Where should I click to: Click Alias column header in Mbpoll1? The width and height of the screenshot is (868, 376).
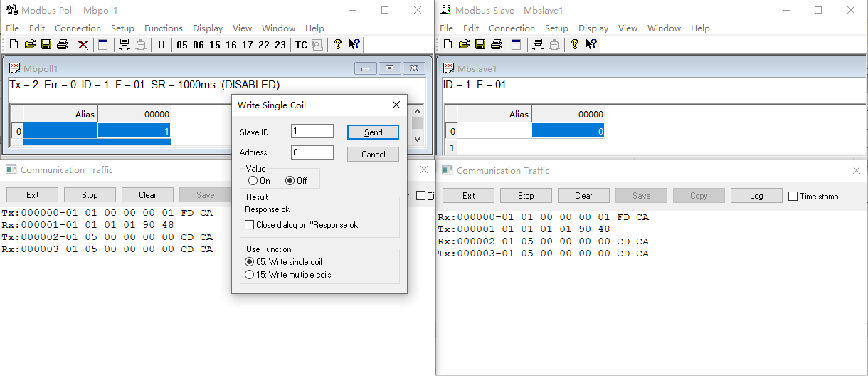coord(60,114)
